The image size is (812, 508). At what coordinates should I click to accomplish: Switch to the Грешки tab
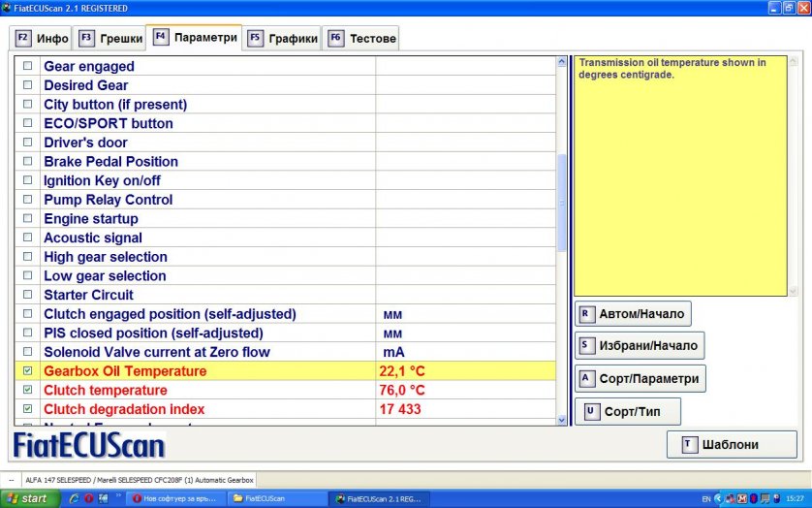click(110, 39)
